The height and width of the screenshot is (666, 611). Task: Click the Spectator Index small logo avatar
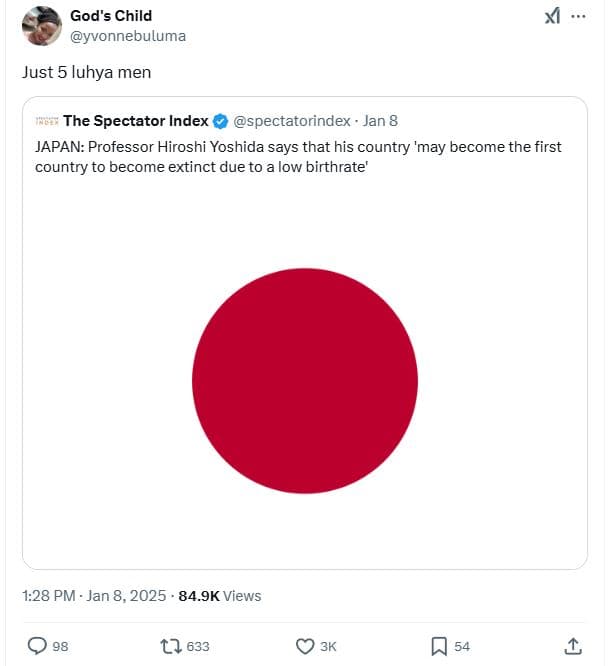point(47,121)
